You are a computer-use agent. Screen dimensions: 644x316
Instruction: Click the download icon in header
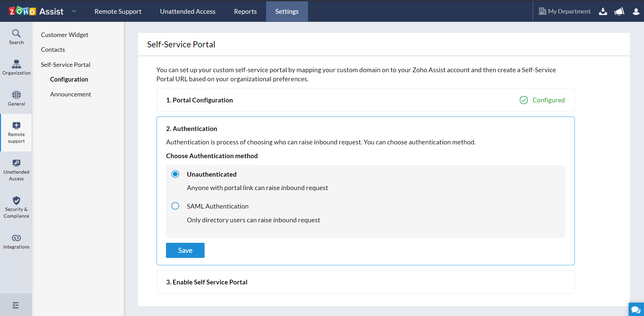[x=603, y=11]
